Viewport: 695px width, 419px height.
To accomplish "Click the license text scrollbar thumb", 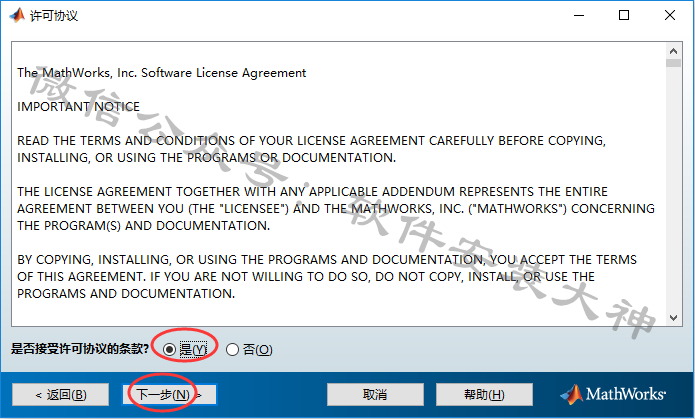I will (x=673, y=63).
